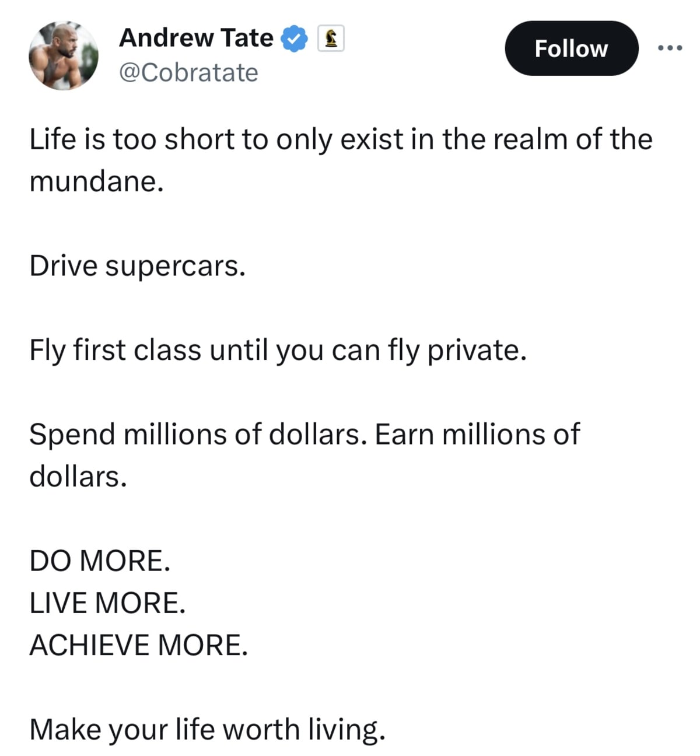
Task: Select the verified badge next to the name
Action: click(x=293, y=38)
